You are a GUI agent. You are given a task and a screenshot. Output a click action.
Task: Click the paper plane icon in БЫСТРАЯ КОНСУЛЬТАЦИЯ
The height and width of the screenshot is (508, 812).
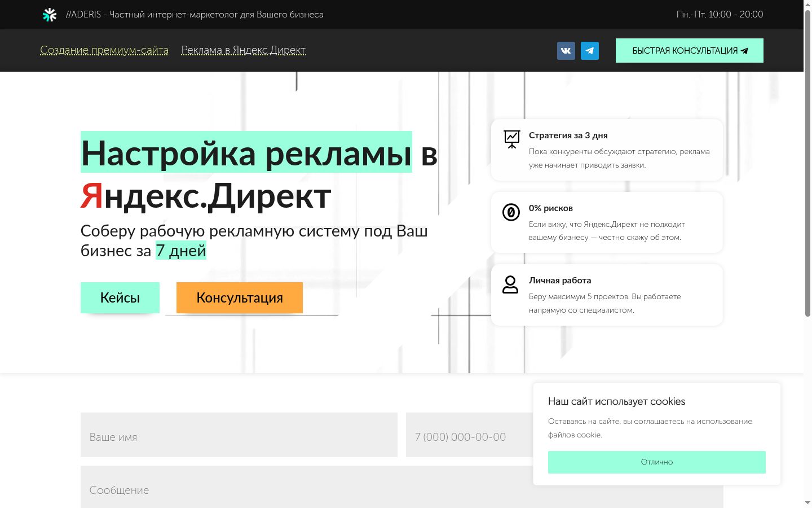744,51
